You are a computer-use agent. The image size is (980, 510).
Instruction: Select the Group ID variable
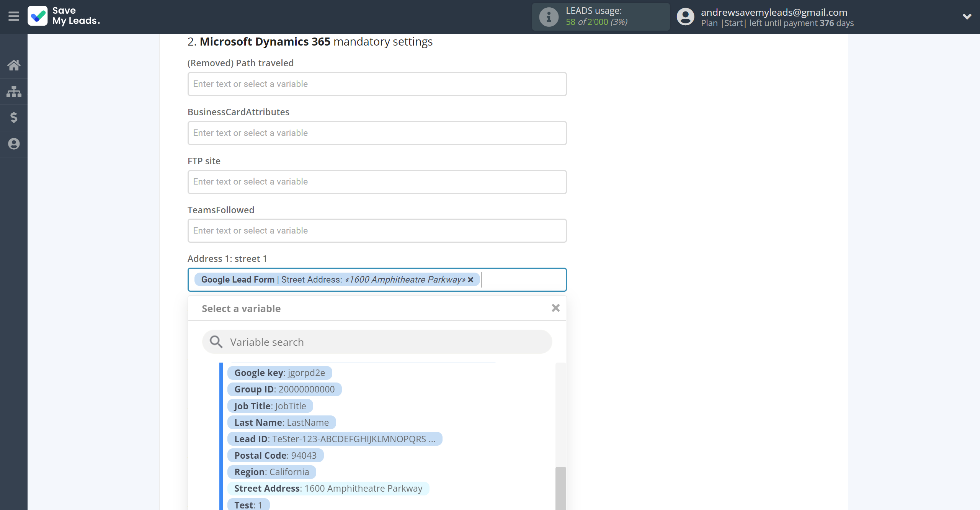coord(284,389)
